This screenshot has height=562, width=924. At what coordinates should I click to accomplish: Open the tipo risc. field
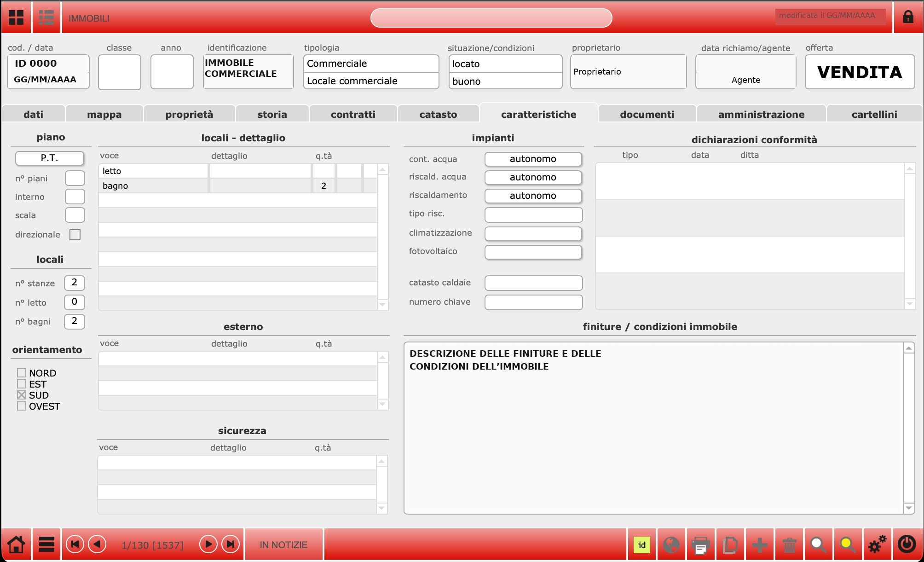(534, 214)
